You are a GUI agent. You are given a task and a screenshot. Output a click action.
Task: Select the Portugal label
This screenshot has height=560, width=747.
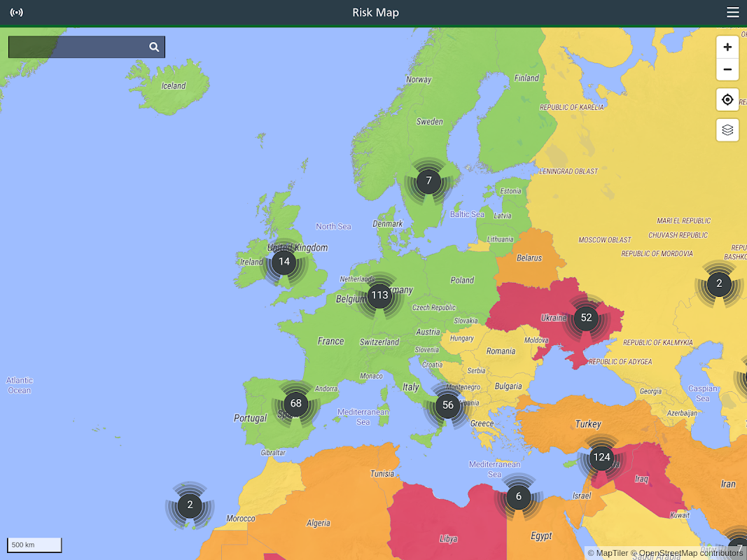pyautogui.click(x=250, y=418)
